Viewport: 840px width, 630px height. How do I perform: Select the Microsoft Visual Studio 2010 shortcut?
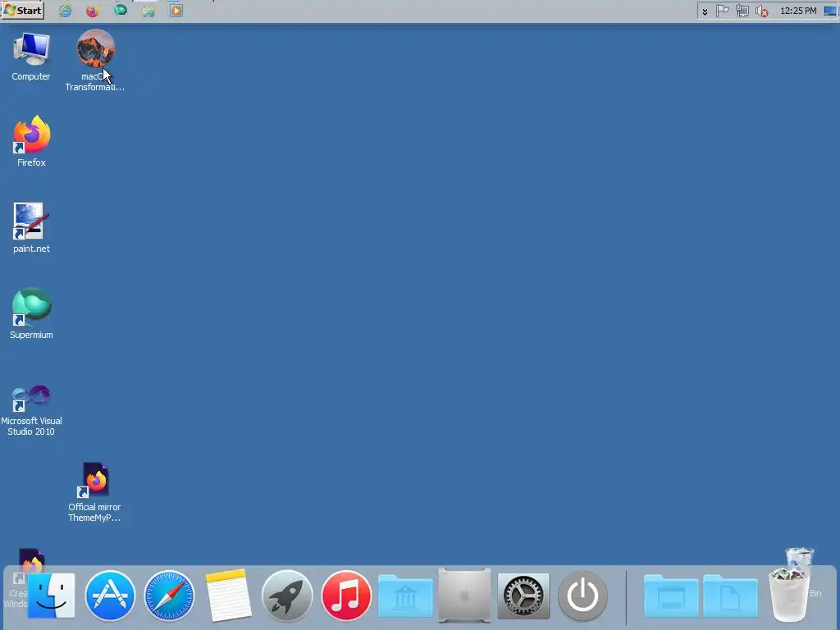pyautogui.click(x=31, y=410)
